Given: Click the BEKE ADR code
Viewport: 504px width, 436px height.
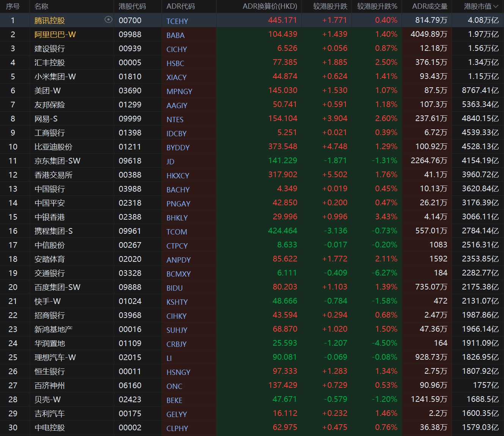Looking at the screenshot, I should [x=174, y=400].
